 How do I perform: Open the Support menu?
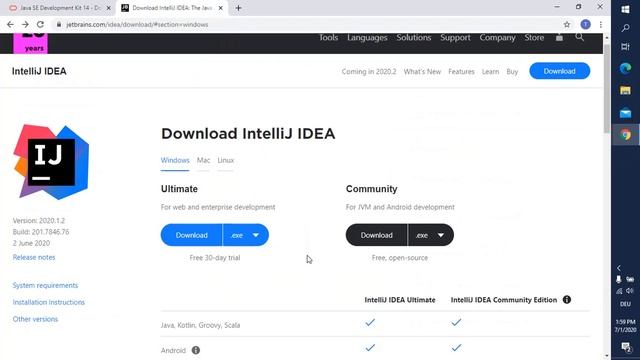point(455,38)
